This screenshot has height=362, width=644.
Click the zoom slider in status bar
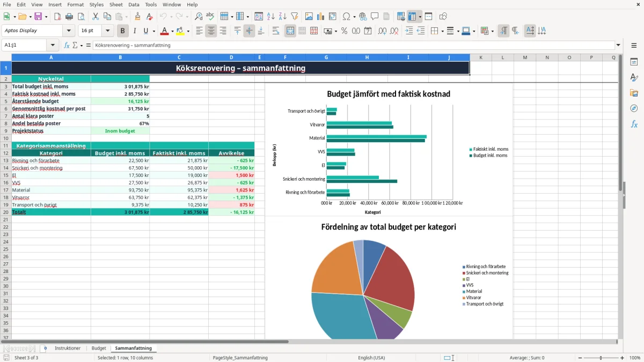600,358
